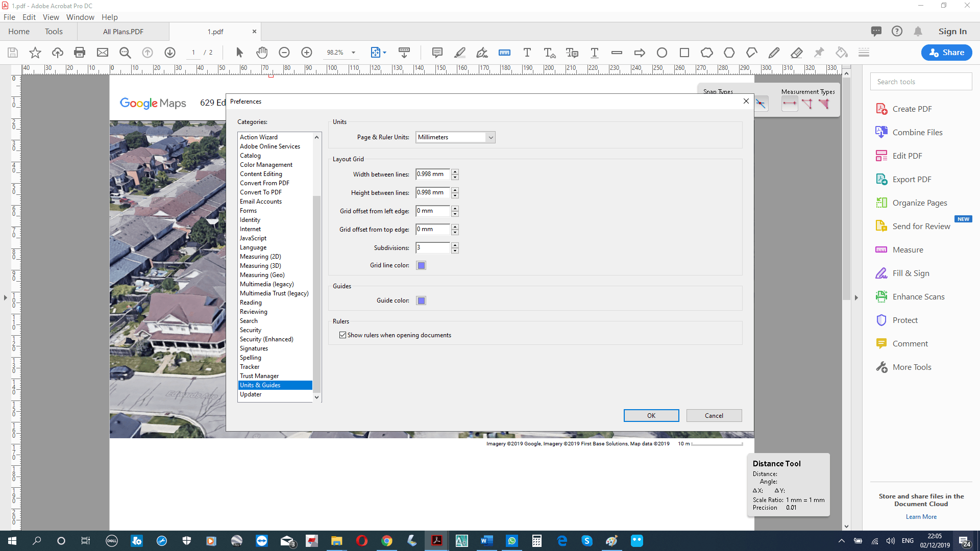Viewport: 980px width, 551px height.
Task: Open the Measure tool in sidebar
Action: [908, 250]
